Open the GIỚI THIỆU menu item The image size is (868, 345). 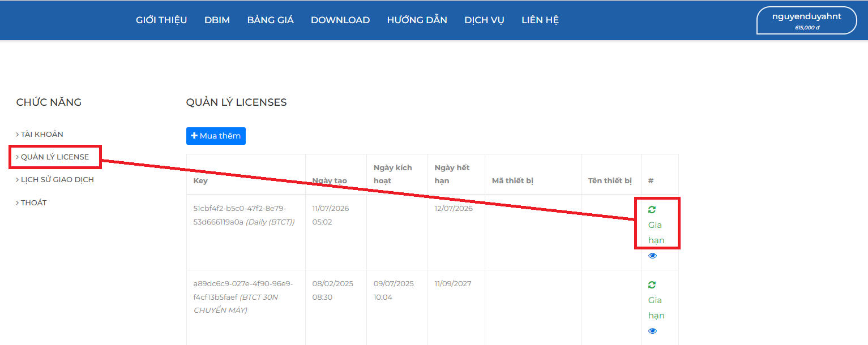click(161, 20)
